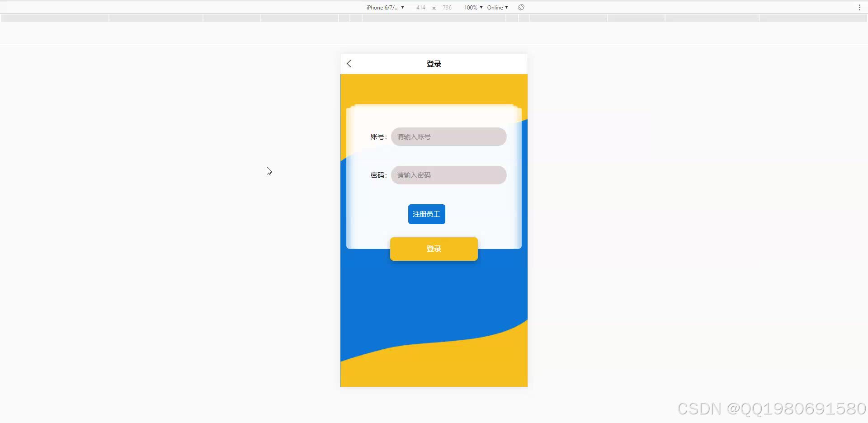Focus the 请输入账号 account input field
Screen dimensions: 868x423
coord(448,136)
